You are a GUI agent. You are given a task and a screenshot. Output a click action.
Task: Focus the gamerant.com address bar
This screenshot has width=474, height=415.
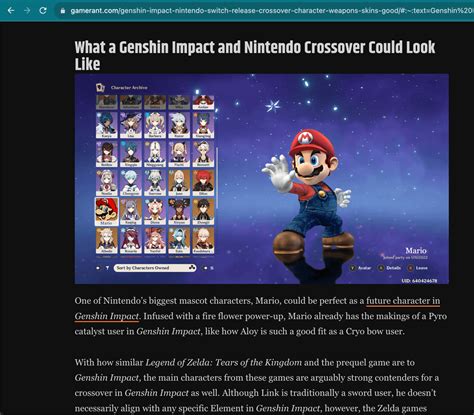click(267, 11)
